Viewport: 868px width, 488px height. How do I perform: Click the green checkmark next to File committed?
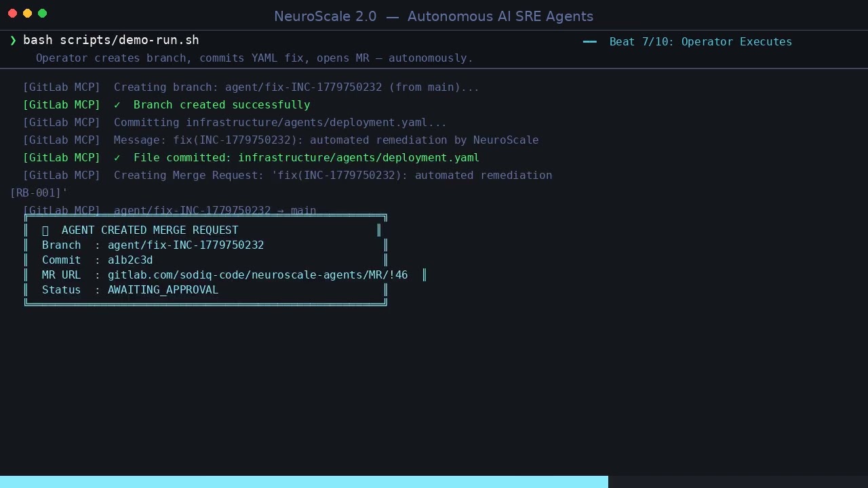[x=117, y=158]
